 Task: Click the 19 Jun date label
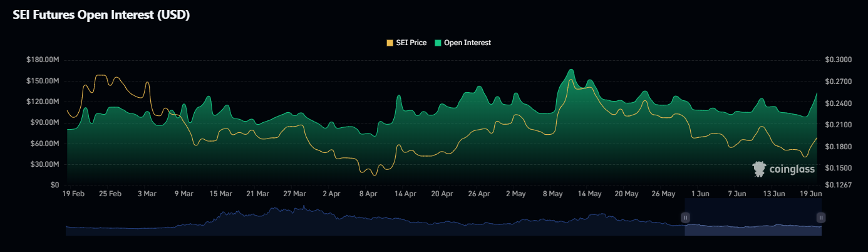pos(810,194)
